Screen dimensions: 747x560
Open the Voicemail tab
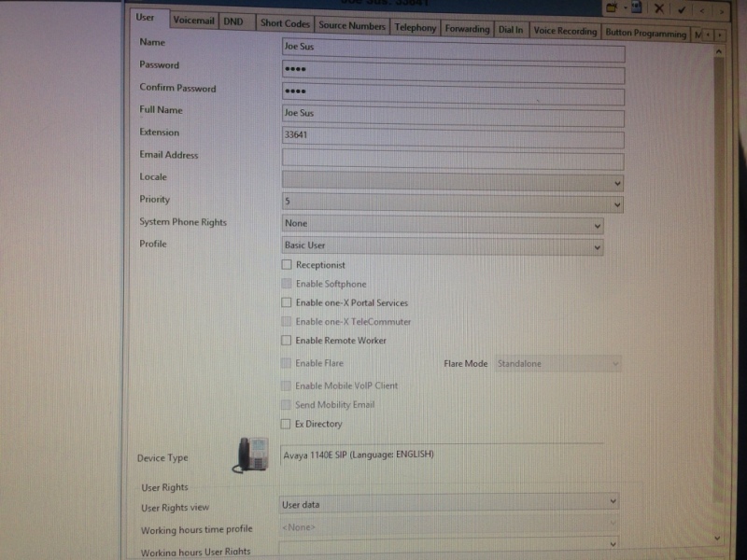193,21
